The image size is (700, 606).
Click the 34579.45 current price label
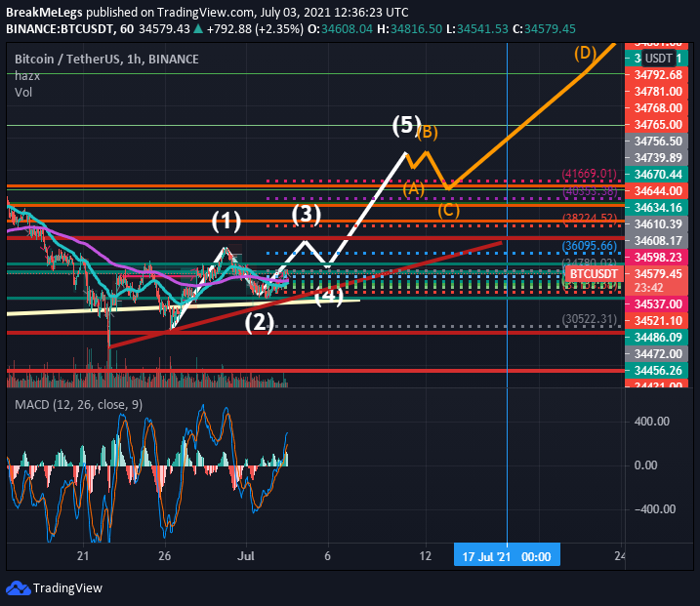click(658, 273)
